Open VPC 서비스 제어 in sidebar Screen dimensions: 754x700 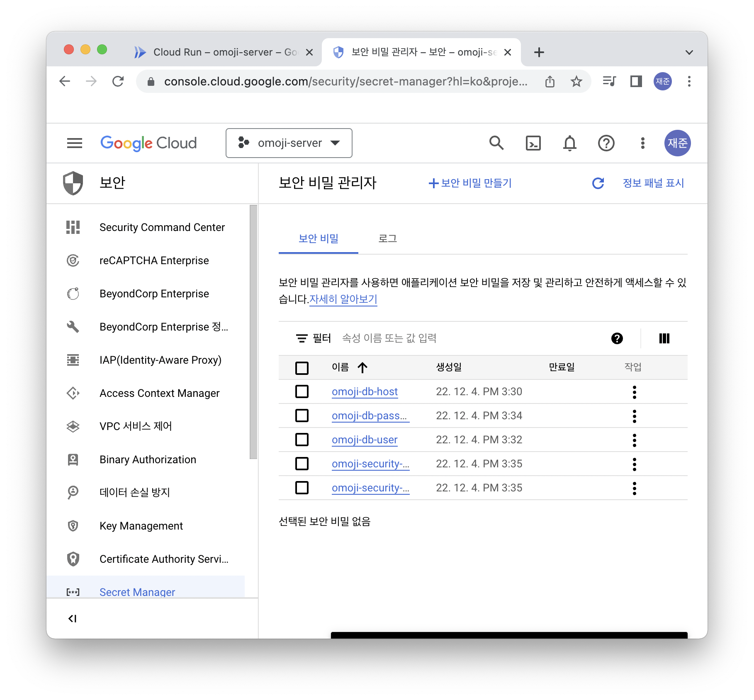[146, 426]
